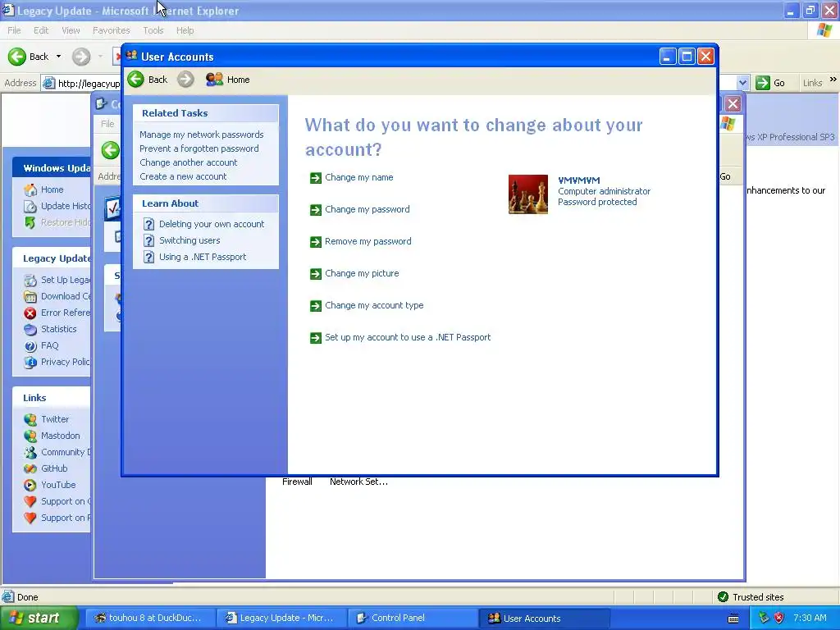Click Internet Explorer Back arrow button
The height and width of the screenshot is (630, 840).
tap(17, 57)
